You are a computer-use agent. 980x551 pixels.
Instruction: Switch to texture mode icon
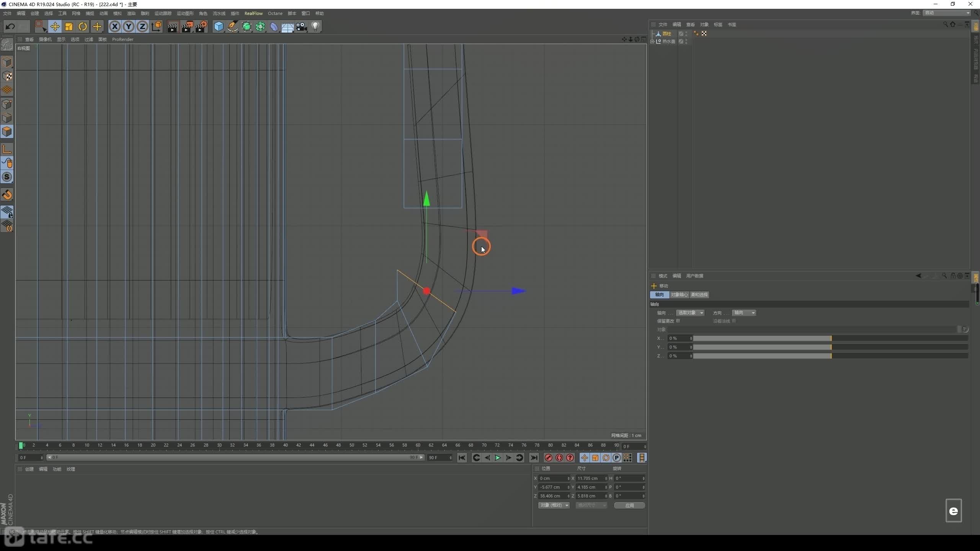[7, 76]
